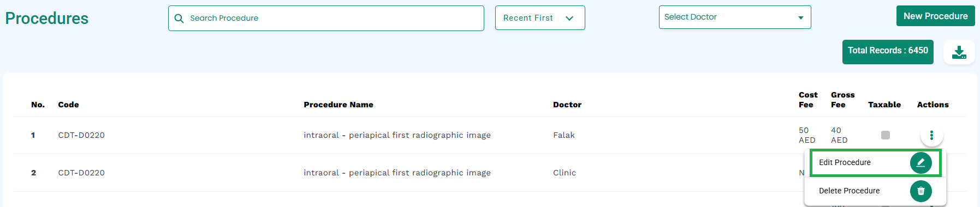Click the trash delete icon
The image size is (980, 207).
[x=920, y=191]
